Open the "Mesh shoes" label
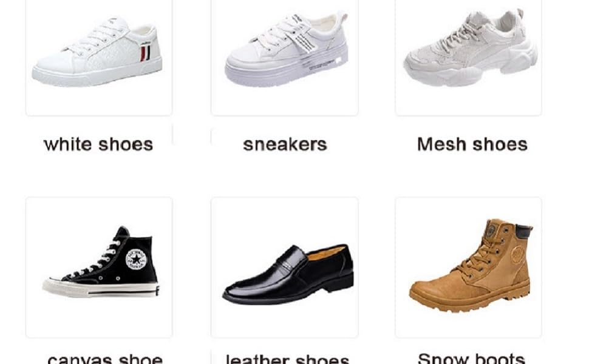 click(x=472, y=144)
